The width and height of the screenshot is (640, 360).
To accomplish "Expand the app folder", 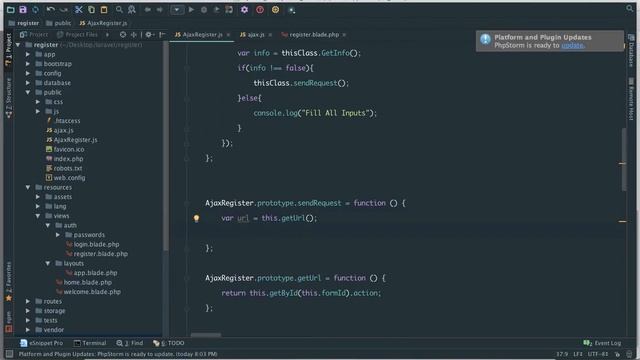I will coord(28,54).
